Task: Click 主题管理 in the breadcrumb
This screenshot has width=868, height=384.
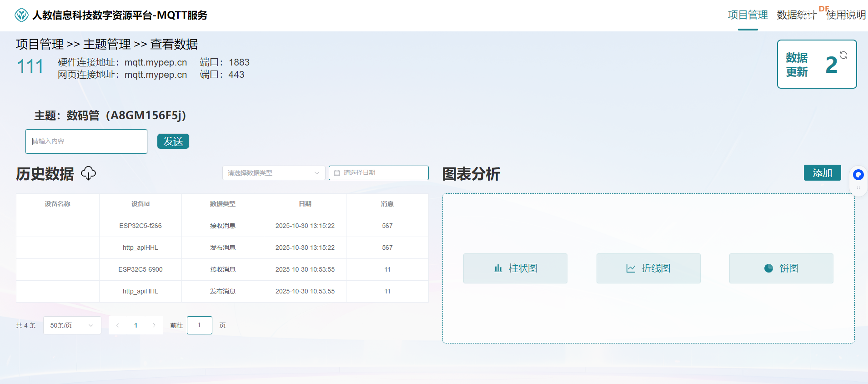Action: [107, 44]
